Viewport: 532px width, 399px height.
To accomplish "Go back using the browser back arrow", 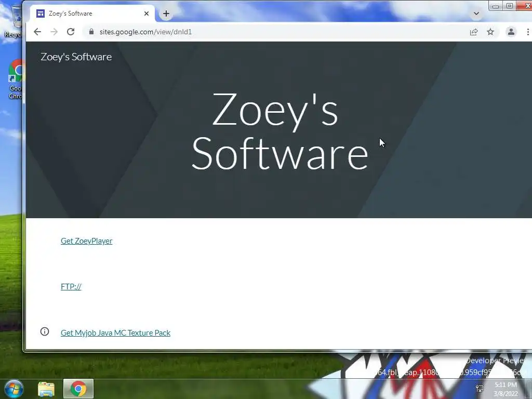I will coord(37,32).
